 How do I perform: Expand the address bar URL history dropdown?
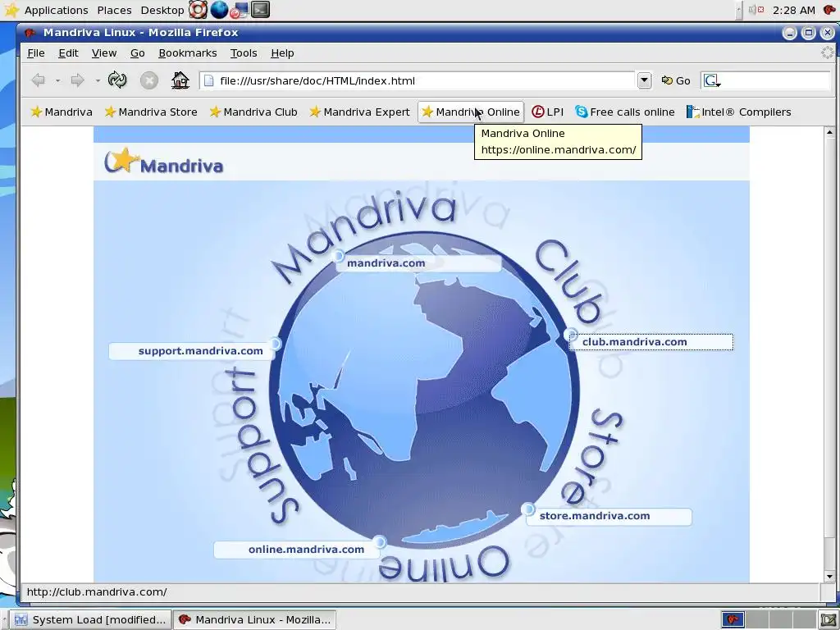[644, 80]
